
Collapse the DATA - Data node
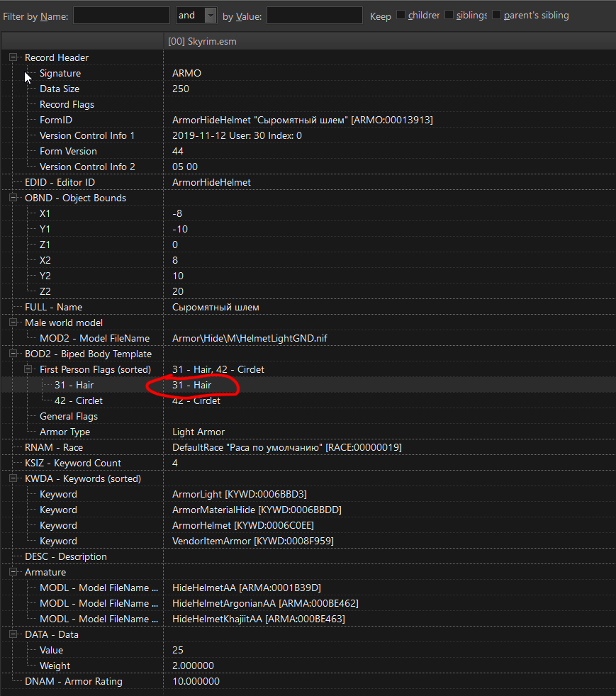point(13,634)
